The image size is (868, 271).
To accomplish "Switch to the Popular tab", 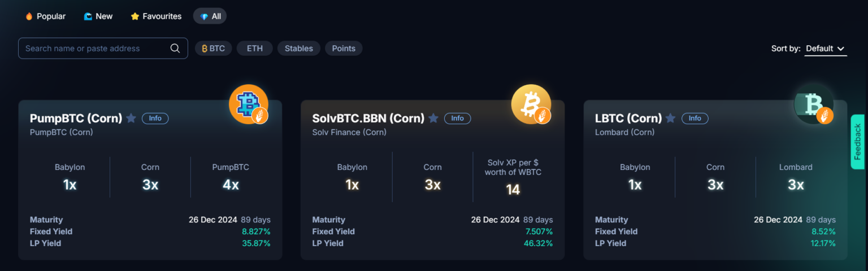I will tap(45, 16).
